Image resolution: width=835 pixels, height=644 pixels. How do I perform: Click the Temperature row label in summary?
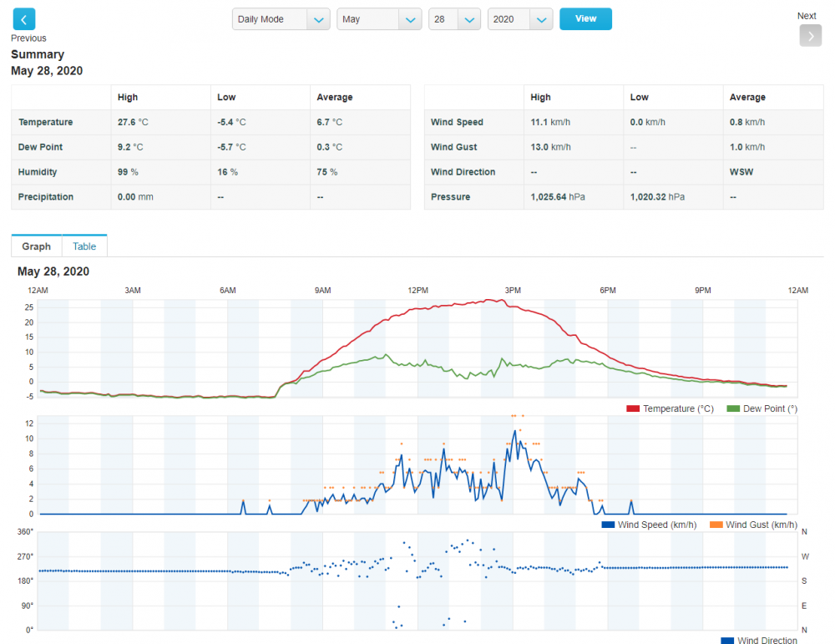(46, 122)
